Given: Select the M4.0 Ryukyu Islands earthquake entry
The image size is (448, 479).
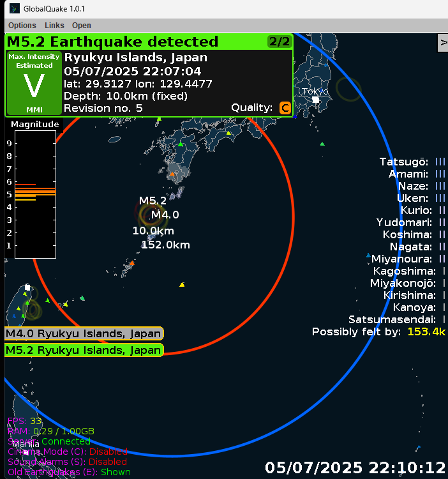Looking at the screenshot, I should (x=84, y=333).
